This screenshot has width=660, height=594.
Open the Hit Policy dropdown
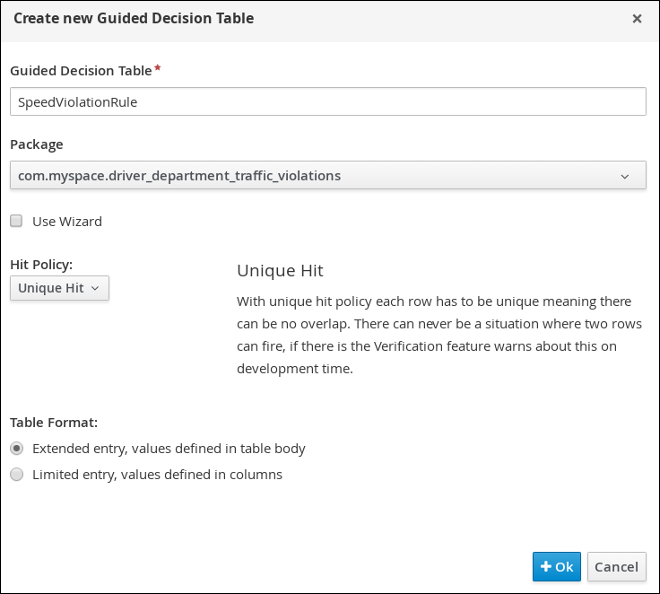click(60, 288)
